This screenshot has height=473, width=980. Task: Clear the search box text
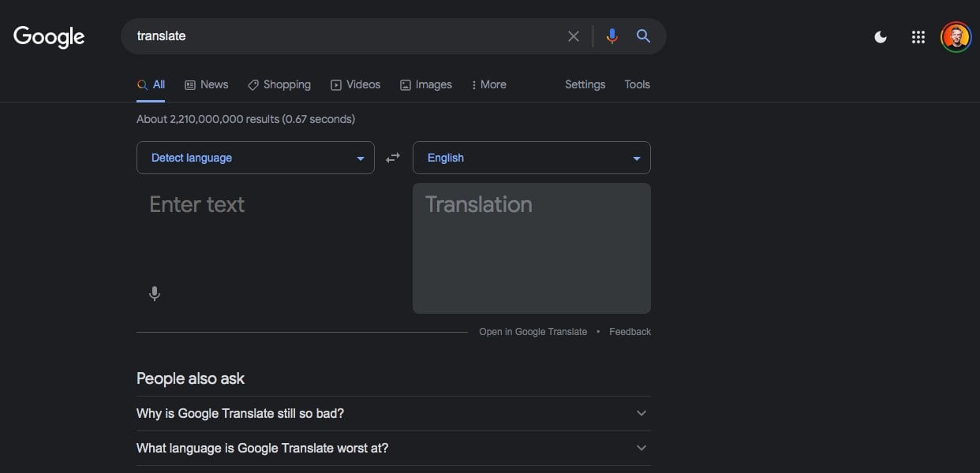574,36
